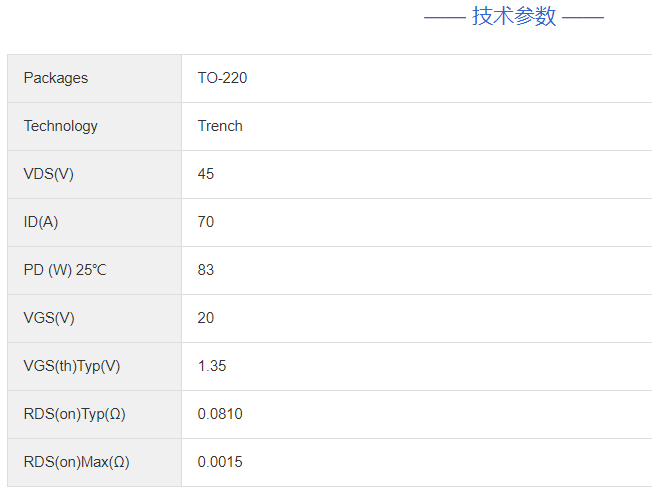652x496 pixels.
Task: Click the 技术参数 section heading
Action: 514,17
